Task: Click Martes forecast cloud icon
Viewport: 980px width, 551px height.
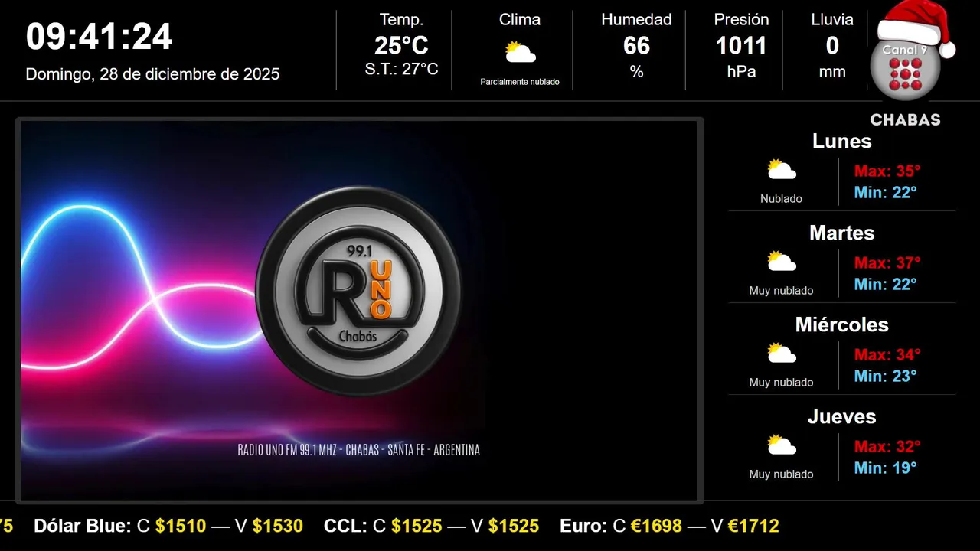Action: (782, 262)
